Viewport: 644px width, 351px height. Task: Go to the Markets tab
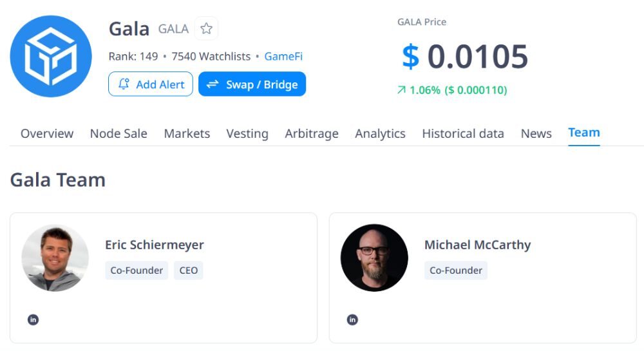[x=187, y=133]
